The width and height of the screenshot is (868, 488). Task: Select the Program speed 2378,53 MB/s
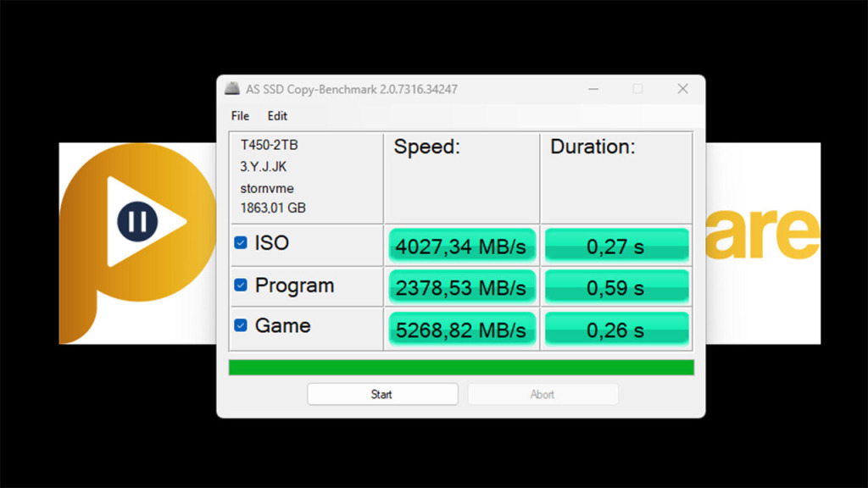(x=462, y=287)
